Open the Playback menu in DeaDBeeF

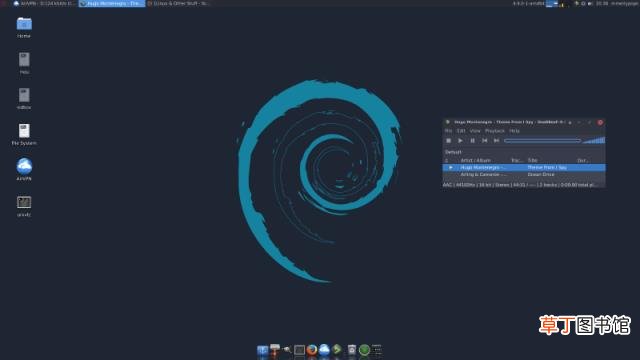click(x=495, y=131)
